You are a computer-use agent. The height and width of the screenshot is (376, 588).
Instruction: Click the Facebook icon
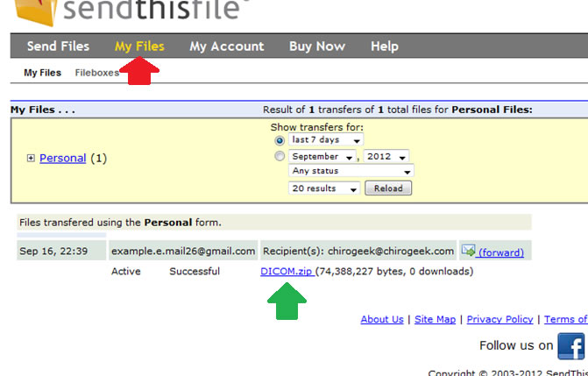click(x=570, y=345)
